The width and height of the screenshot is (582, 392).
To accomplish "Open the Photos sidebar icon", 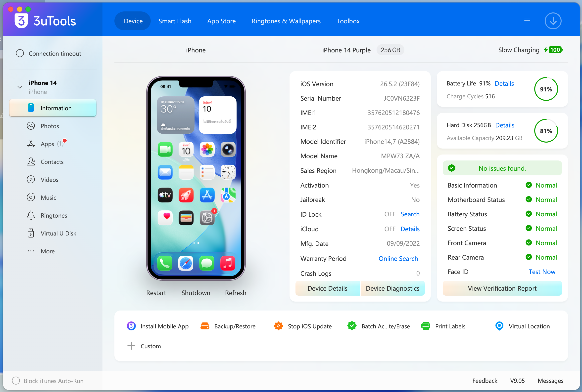I will point(31,126).
